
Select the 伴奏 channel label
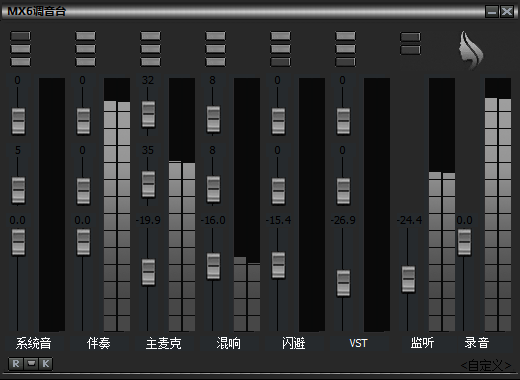click(98, 343)
